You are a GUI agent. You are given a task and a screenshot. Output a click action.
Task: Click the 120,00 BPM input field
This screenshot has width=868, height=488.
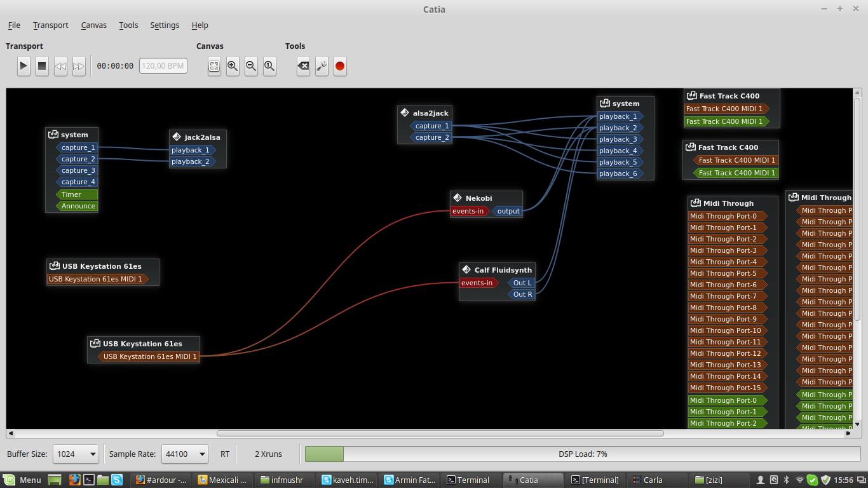(x=163, y=65)
